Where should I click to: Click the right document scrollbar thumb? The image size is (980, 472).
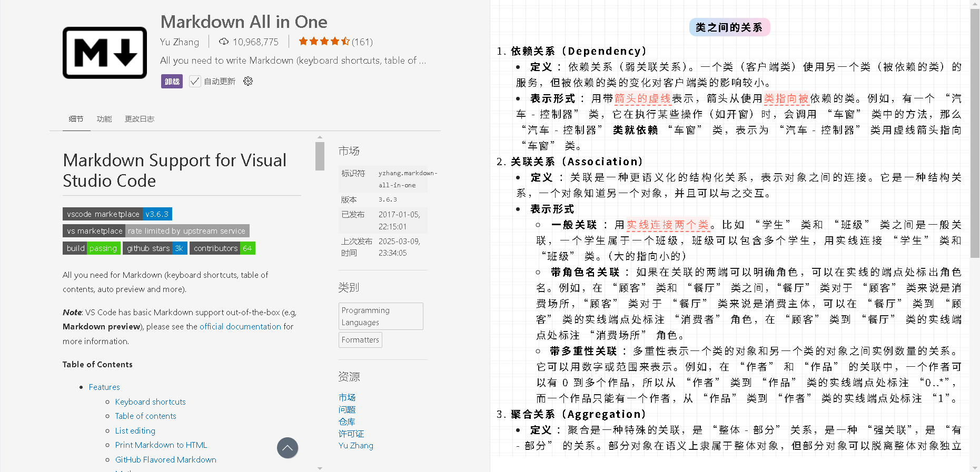(975, 133)
